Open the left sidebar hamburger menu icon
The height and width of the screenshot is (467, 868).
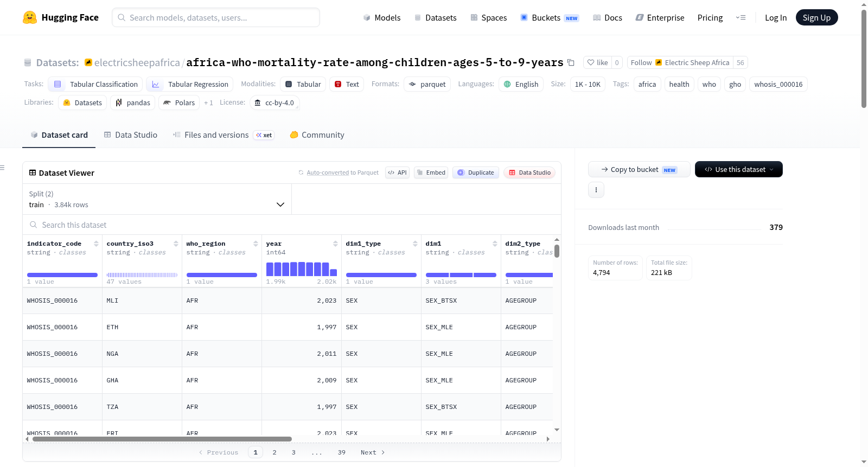2,168
